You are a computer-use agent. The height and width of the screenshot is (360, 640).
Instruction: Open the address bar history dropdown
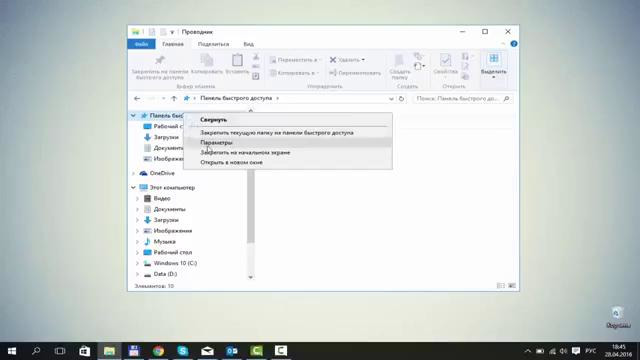point(391,99)
